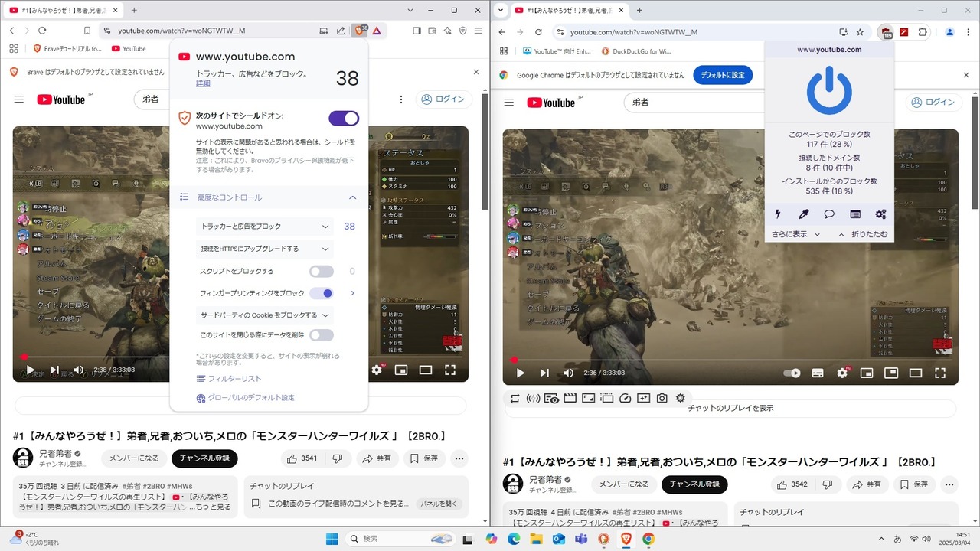Open DuckDuckGo bookmark in Chrome bar
Screen dimensions: 980x551
[x=636, y=51]
